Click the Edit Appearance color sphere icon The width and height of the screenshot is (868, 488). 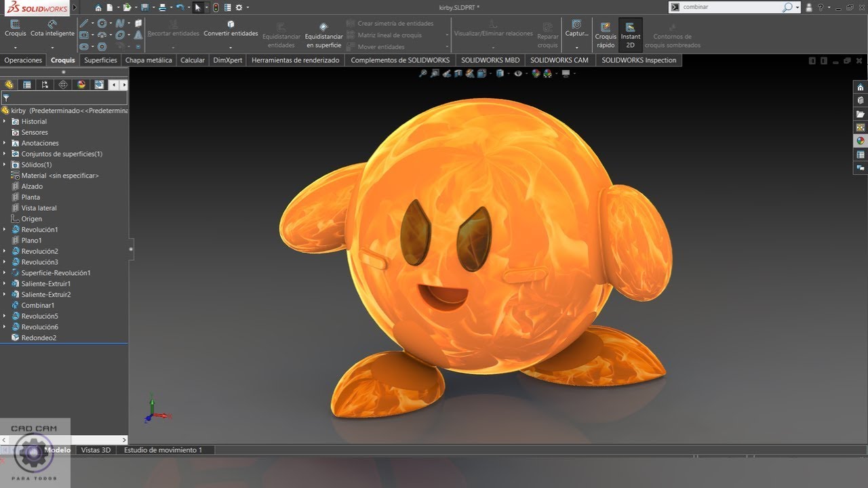point(535,73)
